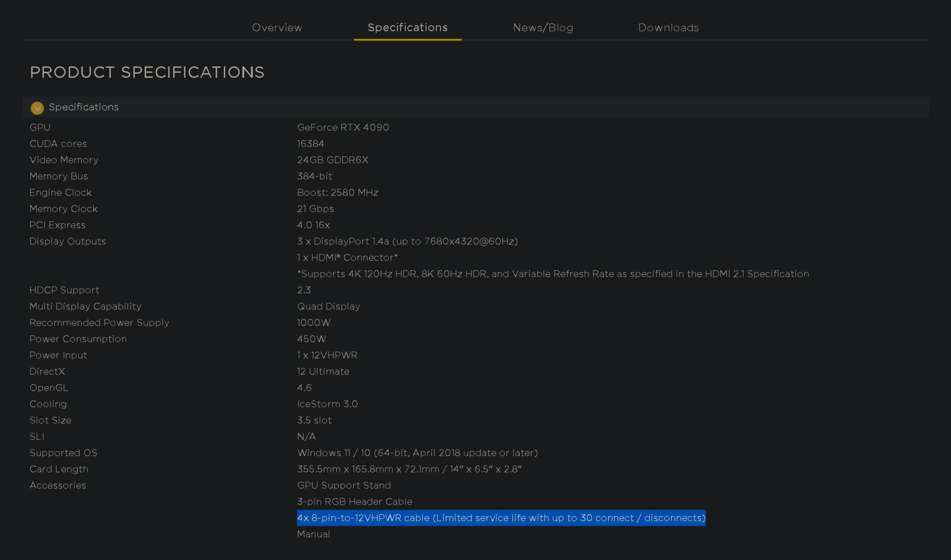
Task: Click the orange chevron icon beside Specifications
Action: (x=37, y=107)
